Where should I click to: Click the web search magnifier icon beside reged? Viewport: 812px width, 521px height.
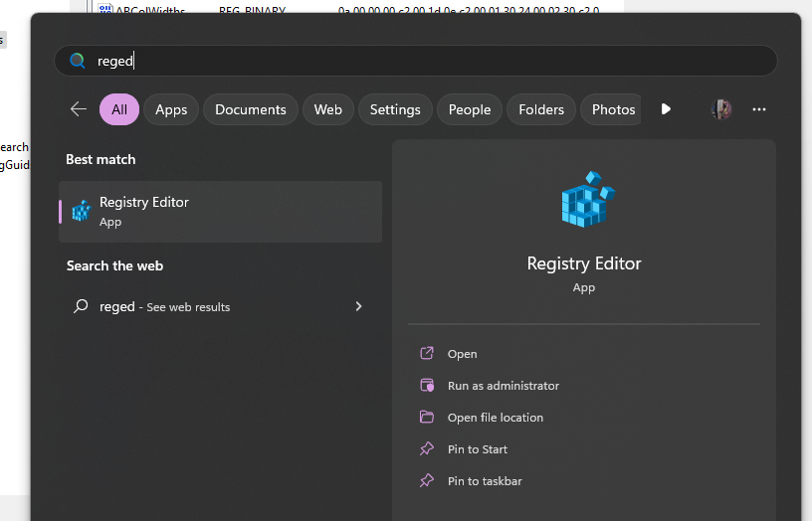coord(82,306)
